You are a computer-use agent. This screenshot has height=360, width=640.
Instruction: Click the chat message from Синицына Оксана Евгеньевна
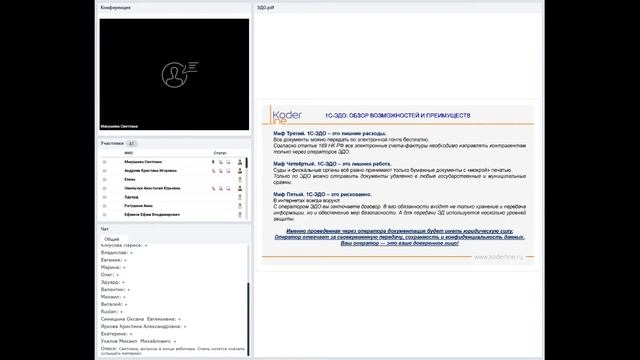[x=141, y=319]
